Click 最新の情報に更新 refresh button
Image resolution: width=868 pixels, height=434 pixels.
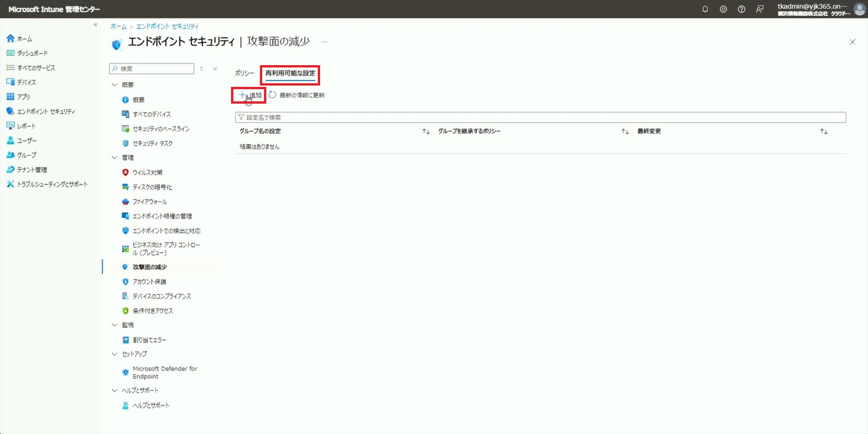coord(297,95)
